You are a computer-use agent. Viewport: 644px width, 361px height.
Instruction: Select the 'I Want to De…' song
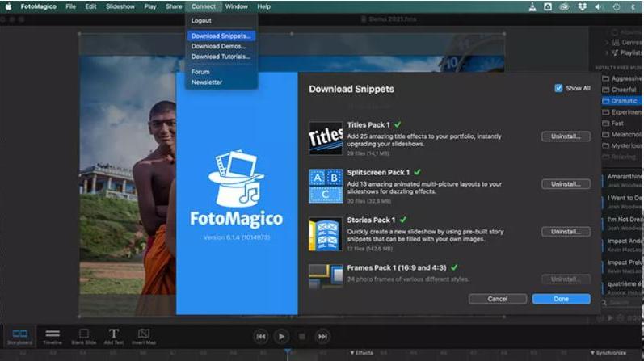[x=624, y=202]
